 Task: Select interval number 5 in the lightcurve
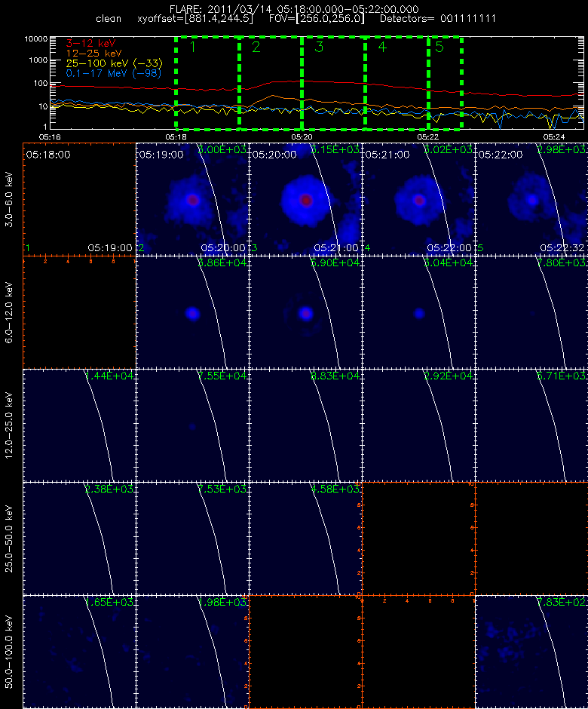439,47
